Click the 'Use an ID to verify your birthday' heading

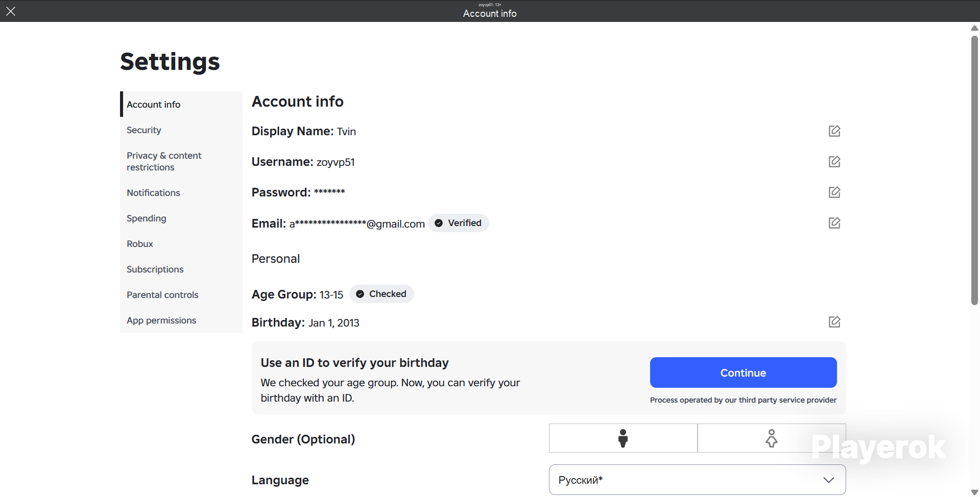pyautogui.click(x=354, y=363)
